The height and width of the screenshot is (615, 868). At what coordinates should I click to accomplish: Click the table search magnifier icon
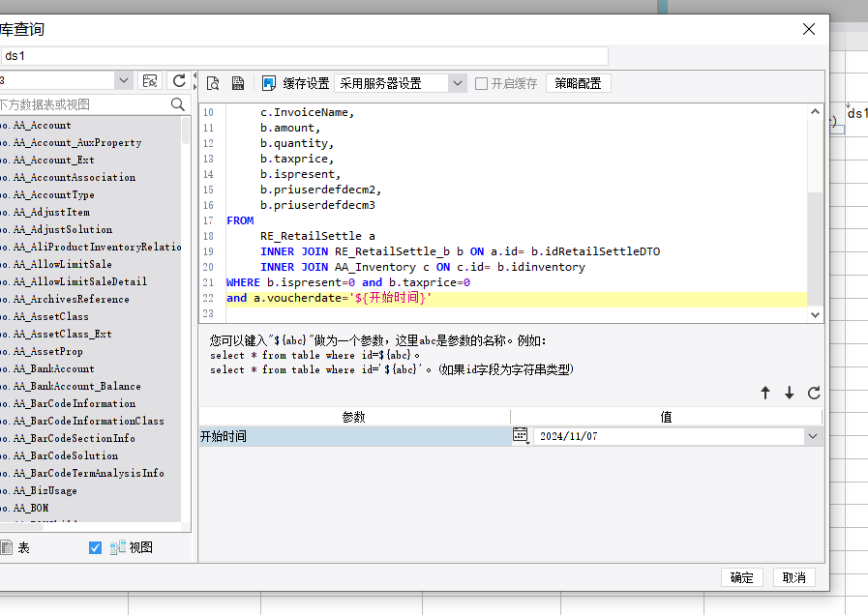tap(178, 104)
